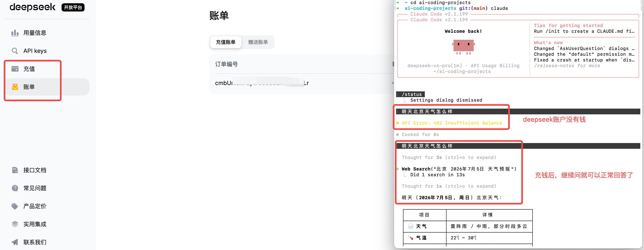This screenshot has width=644, height=250.
Task: Open the 充值 recharge page
Action: point(29,69)
